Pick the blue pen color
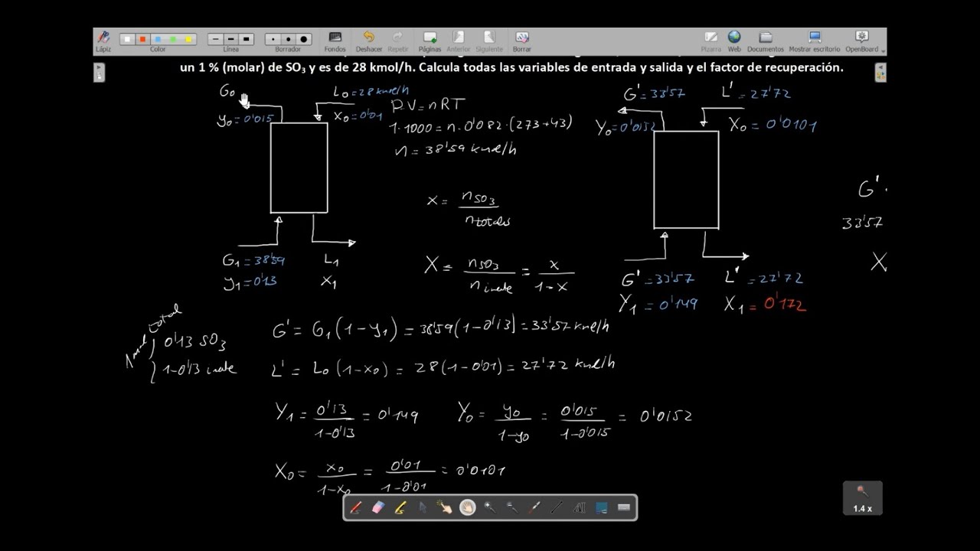The width and height of the screenshot is (980, 551). point(158,39)
